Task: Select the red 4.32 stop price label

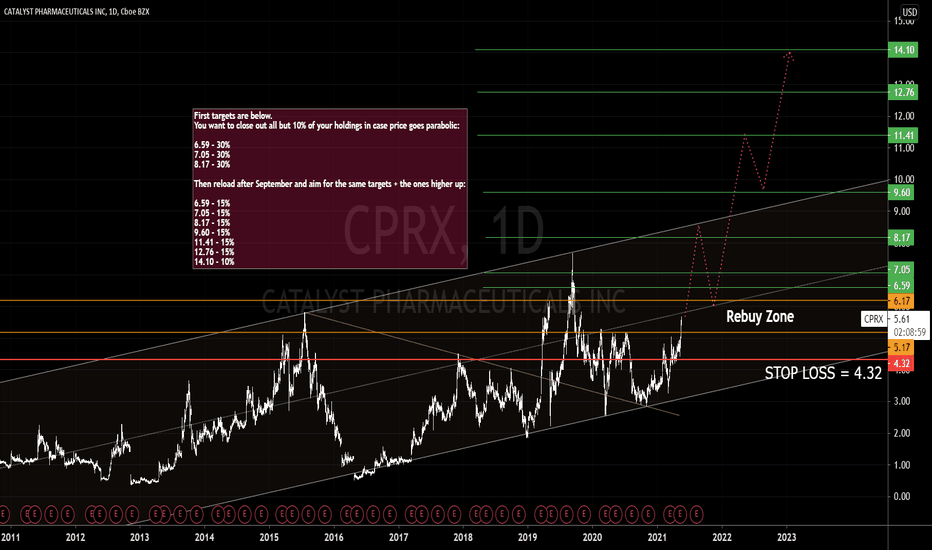Action: click(902, 363)
